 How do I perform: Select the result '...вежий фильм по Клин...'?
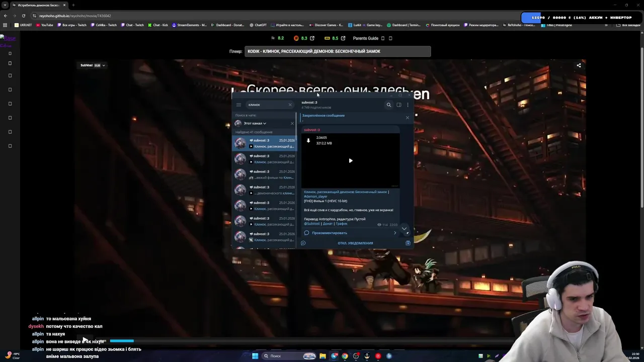[x=264, y=174]
